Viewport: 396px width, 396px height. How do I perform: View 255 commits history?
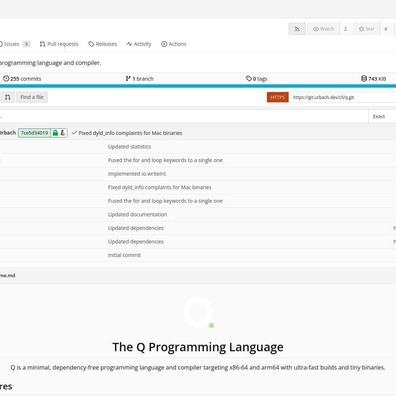22,79
